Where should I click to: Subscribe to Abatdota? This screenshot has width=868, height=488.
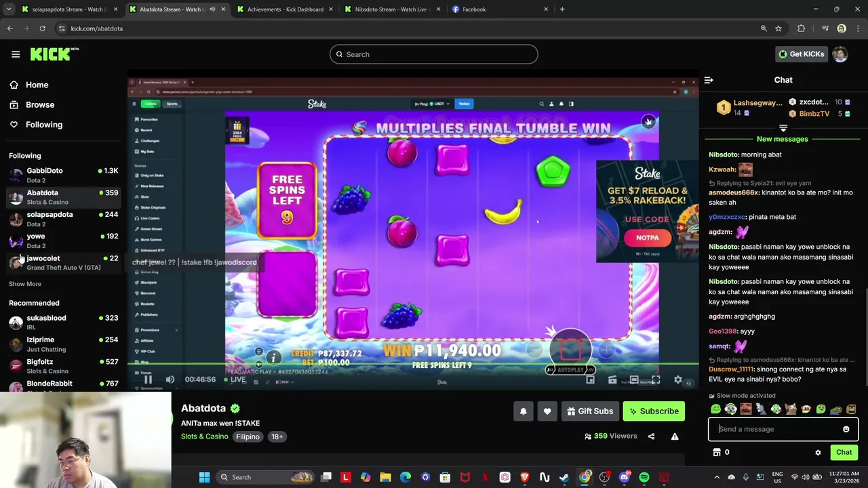click(654, 411)
